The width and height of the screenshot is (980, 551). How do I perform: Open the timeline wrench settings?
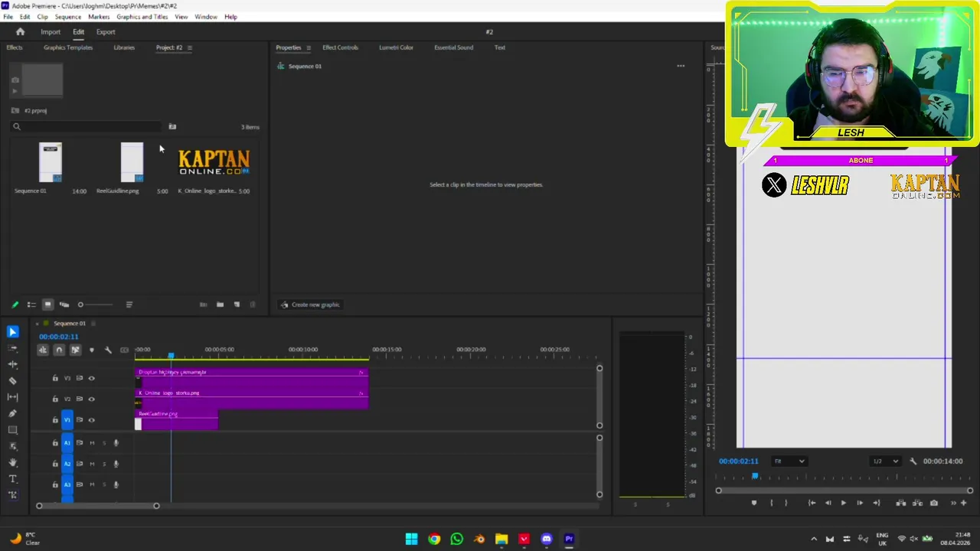[108, 350]
